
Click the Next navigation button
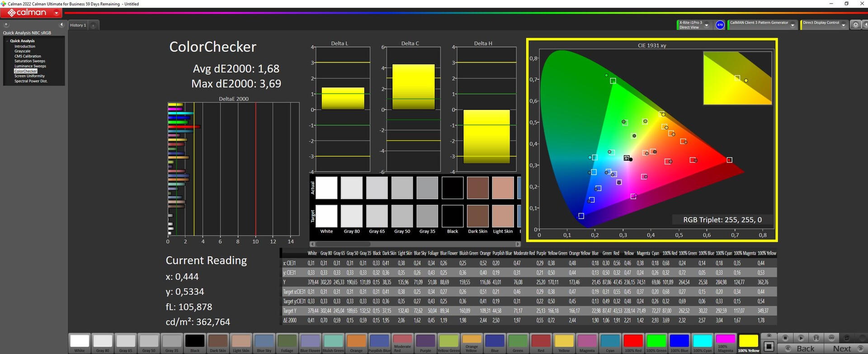tap(842, 348)
